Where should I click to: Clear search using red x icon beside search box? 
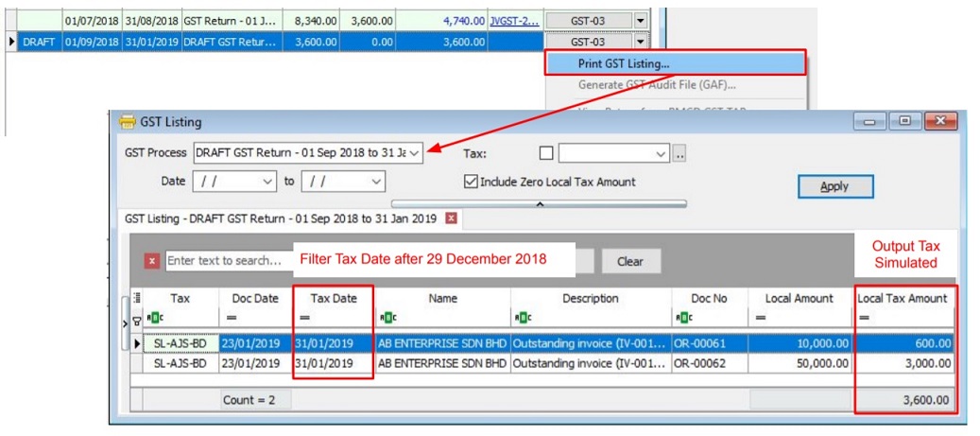[x=152, y=261]
